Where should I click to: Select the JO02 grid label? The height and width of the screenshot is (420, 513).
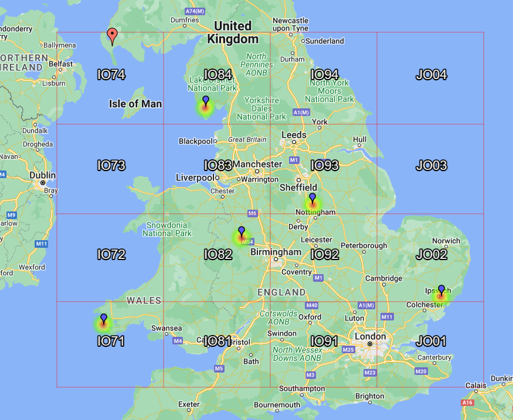point(431,254)
